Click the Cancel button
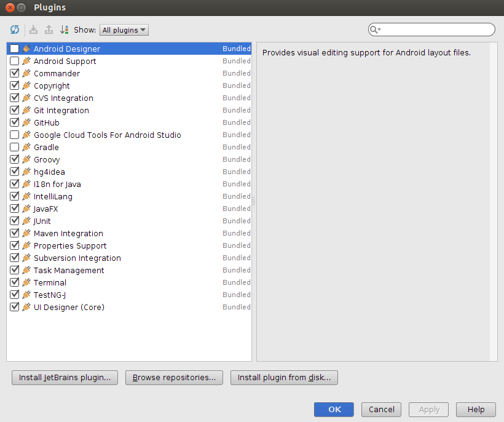 click(381, 410)
